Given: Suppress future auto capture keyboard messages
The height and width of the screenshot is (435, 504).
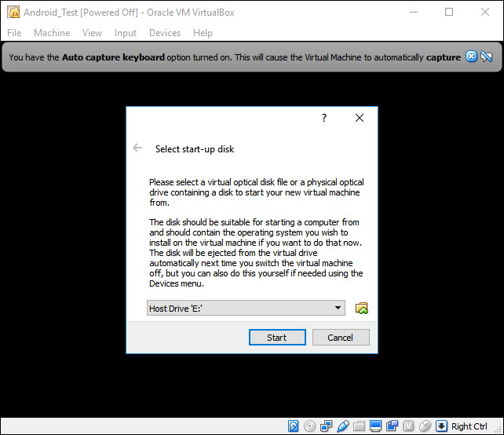Looking at the screenshot, I should click(x=486, y=57).
